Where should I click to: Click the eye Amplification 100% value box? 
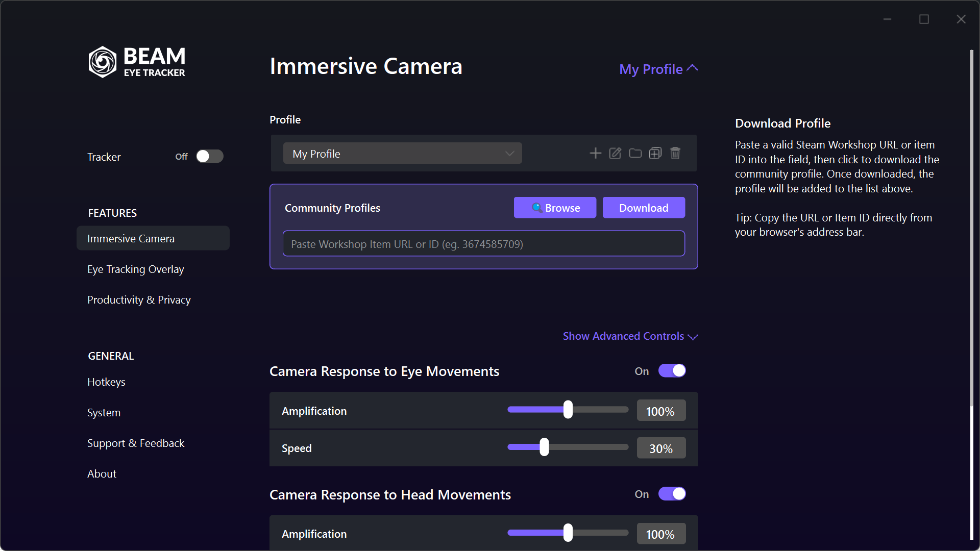[661, 411]
